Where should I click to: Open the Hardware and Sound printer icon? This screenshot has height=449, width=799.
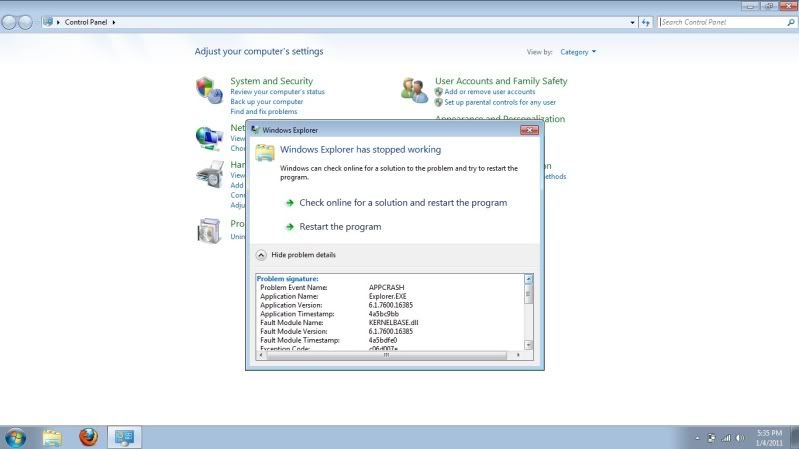click(x=209, y=174)
